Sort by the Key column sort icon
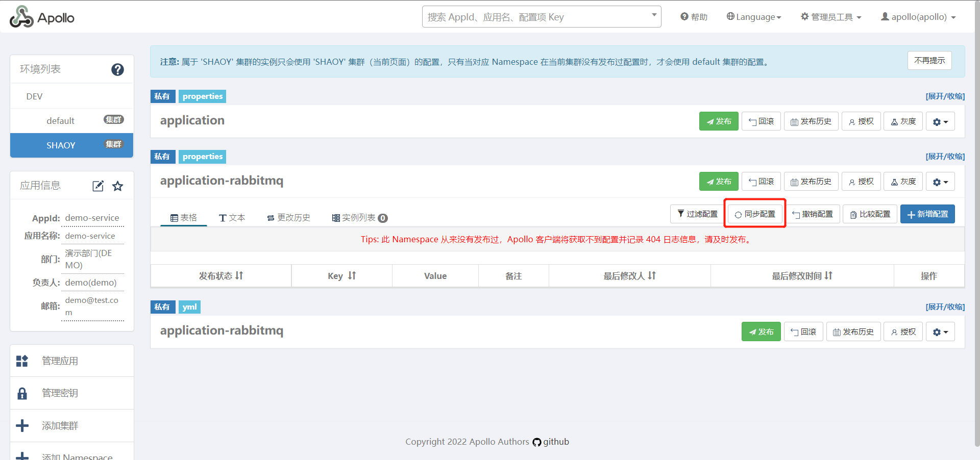Image resolution: width=980 pixels, height=460 pixels. (352, 276)
